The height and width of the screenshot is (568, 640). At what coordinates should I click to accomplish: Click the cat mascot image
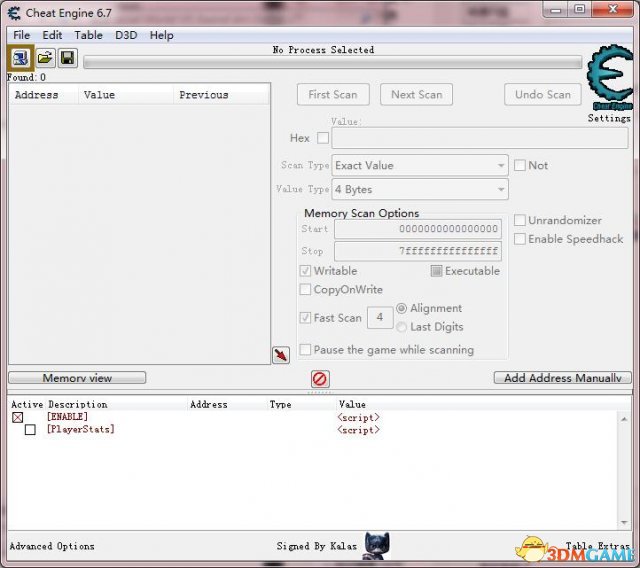(x=376, y=546)
